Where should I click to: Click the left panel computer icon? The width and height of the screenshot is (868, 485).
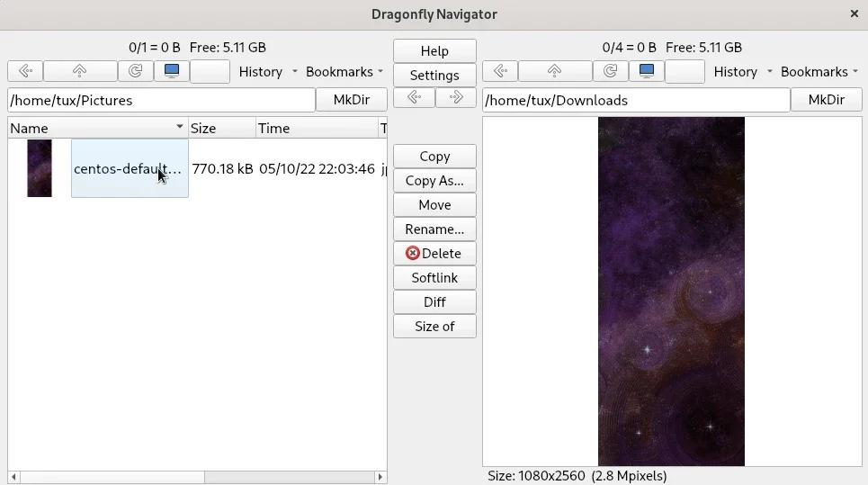171,72
